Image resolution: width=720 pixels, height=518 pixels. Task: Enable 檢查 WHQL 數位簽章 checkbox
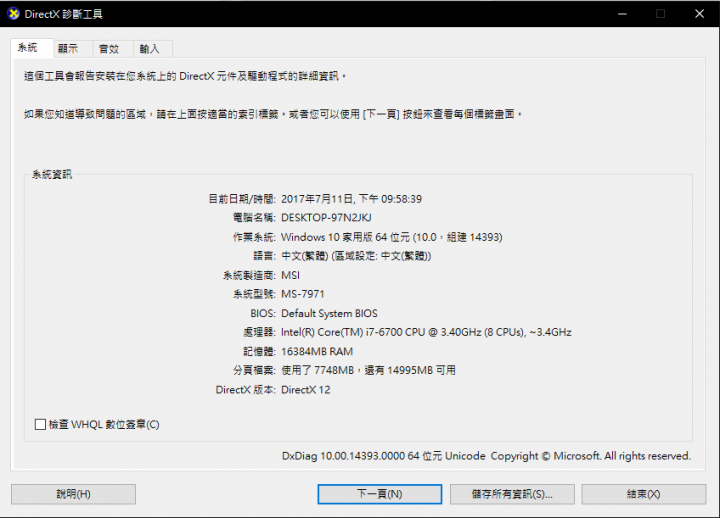pos(40,424)
